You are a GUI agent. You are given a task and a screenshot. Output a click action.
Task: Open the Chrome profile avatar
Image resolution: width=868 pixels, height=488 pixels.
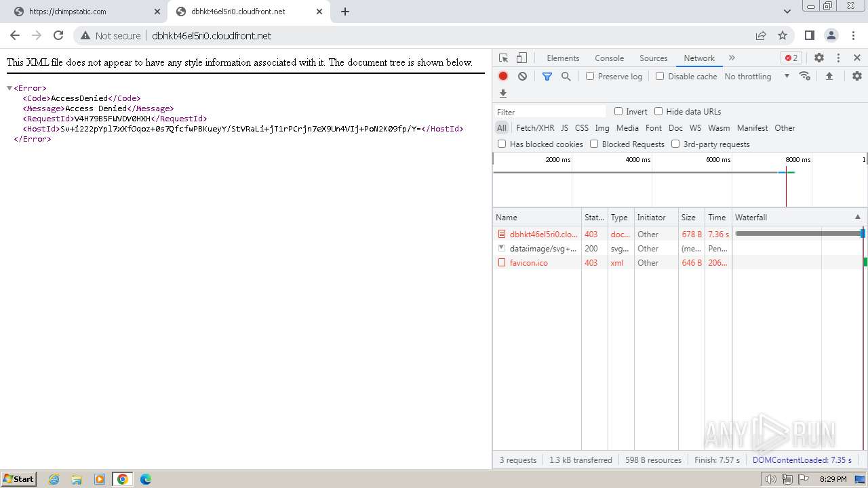(831, 35)
